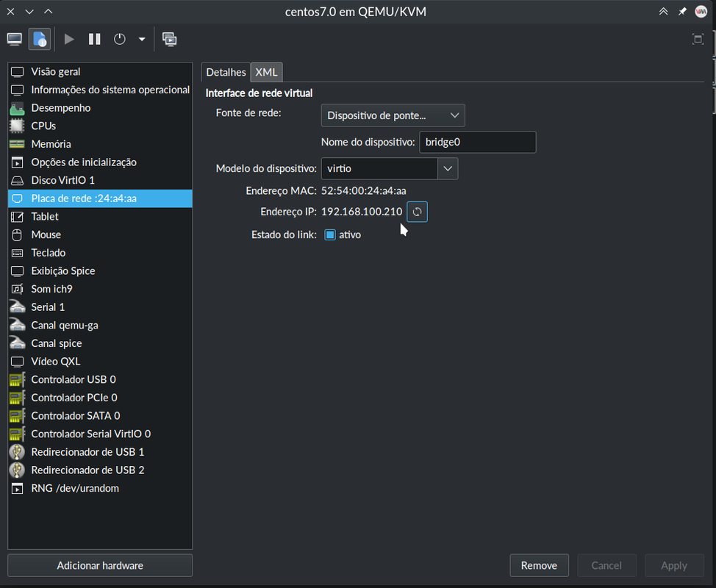The image size is (716, 588).
Task: Select the Tablet device
Action: tap(100, 216)
